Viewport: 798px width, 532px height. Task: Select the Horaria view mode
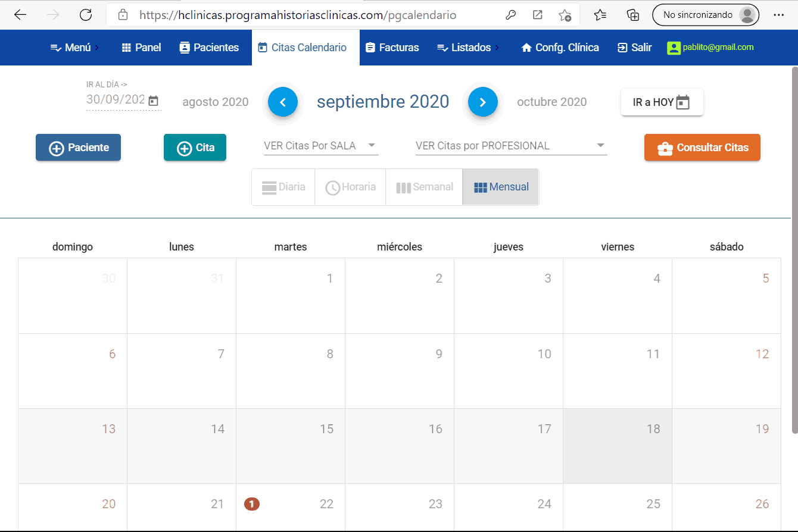click(350, 186)
